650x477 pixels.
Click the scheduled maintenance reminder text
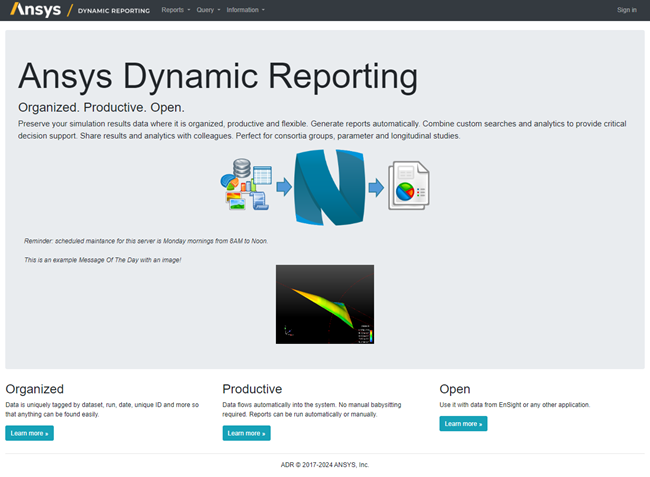(146, 241)
